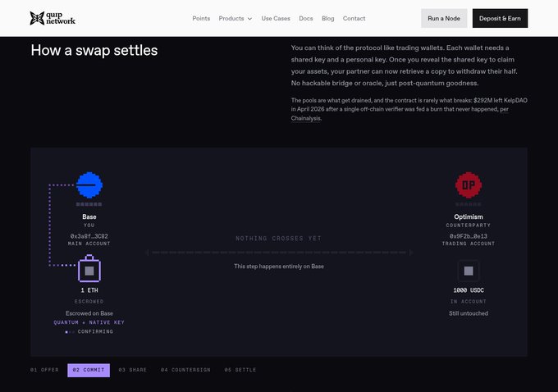This screenshot has width=558, height=392.
Task: Click the Deposit & Earn button
Action: coord(500,18)
